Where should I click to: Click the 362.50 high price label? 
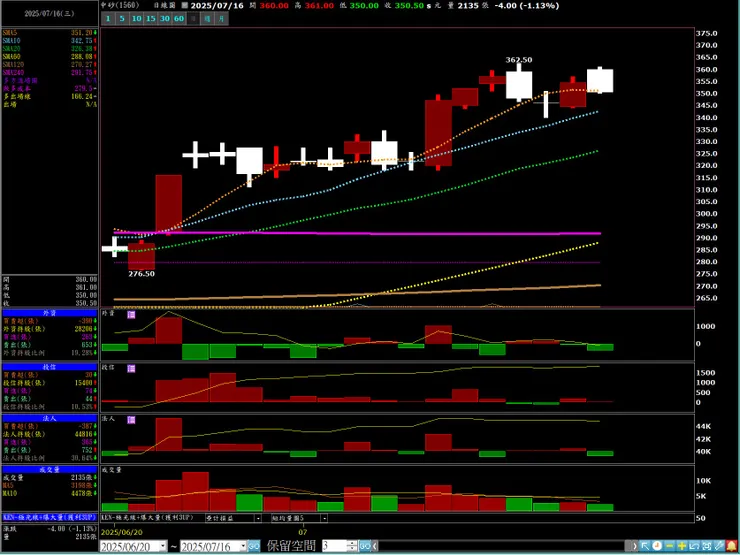pyautogui.click(x=519, y=60)
